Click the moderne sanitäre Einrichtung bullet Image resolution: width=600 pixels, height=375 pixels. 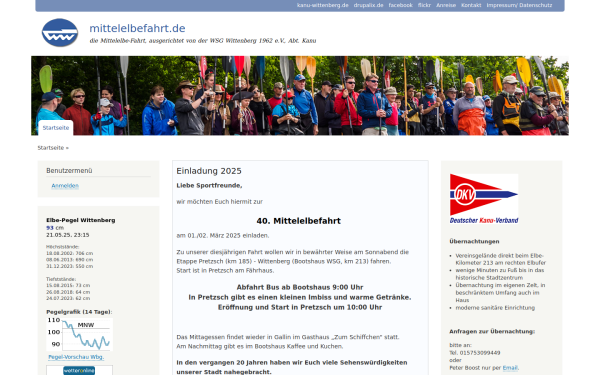(495, 308)
